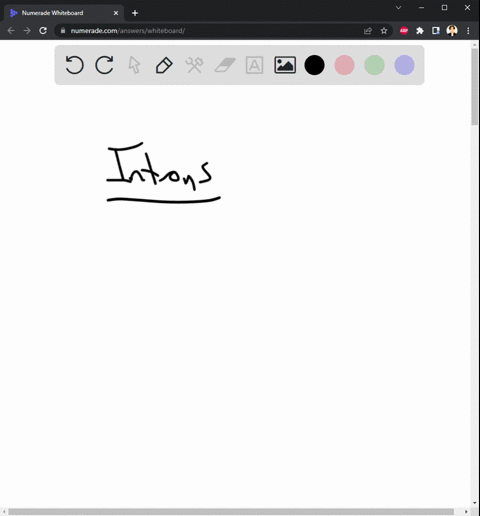Select the eraser tool

(225, 65)
